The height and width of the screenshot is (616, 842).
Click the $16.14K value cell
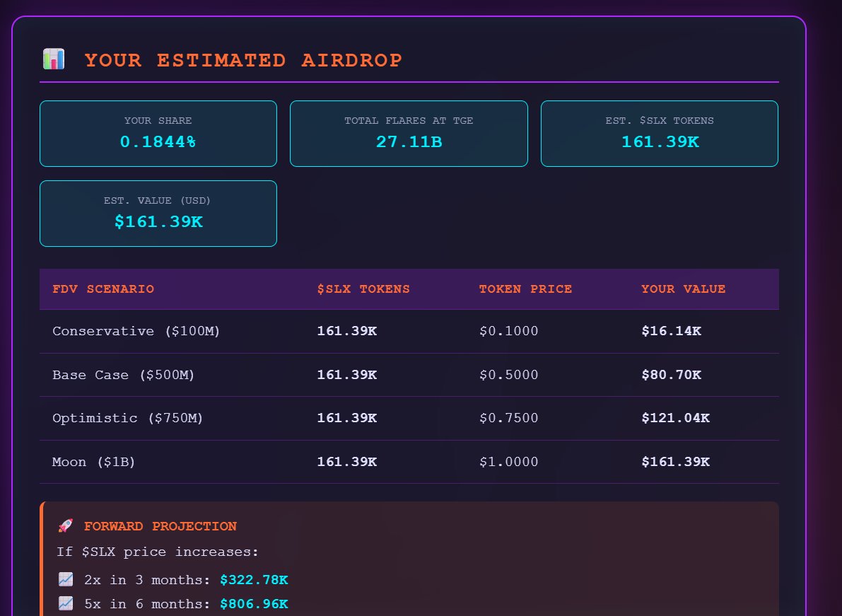[671, 331]
